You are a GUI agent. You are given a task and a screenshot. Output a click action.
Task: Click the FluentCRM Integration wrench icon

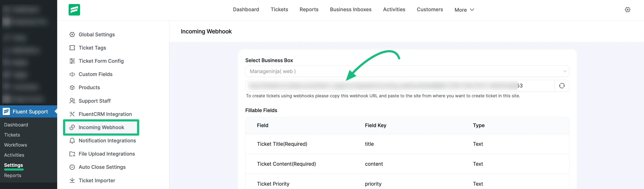pyautogui.click(x=72, y=114)
